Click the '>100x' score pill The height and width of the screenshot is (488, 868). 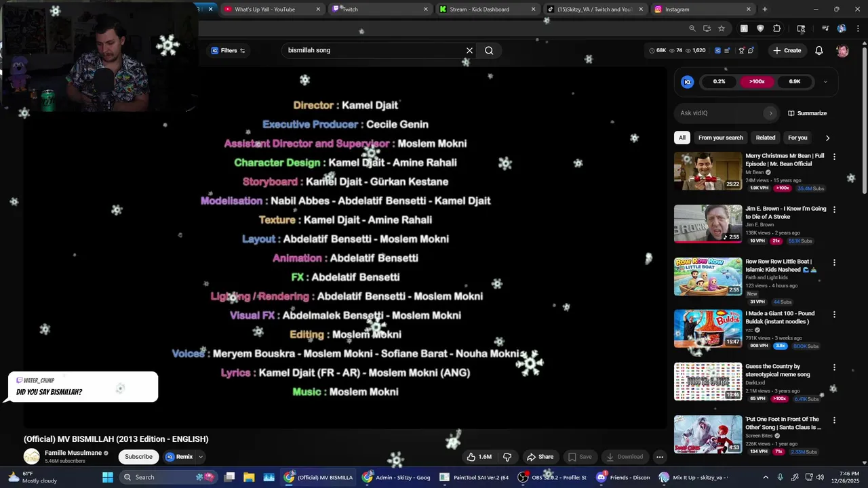coord(757,81)
